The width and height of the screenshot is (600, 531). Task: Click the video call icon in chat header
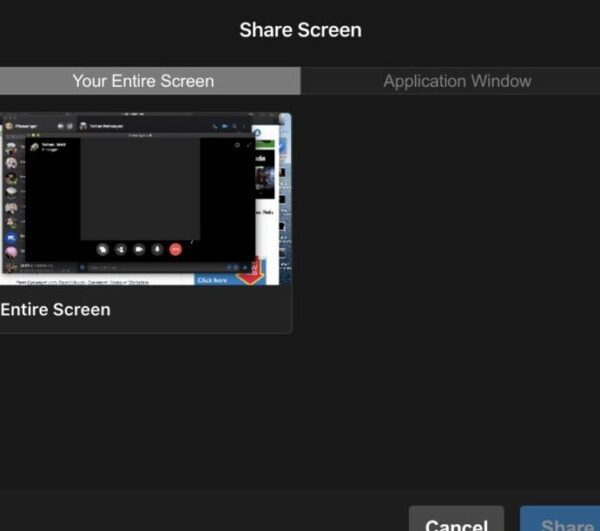pos(225,126)
